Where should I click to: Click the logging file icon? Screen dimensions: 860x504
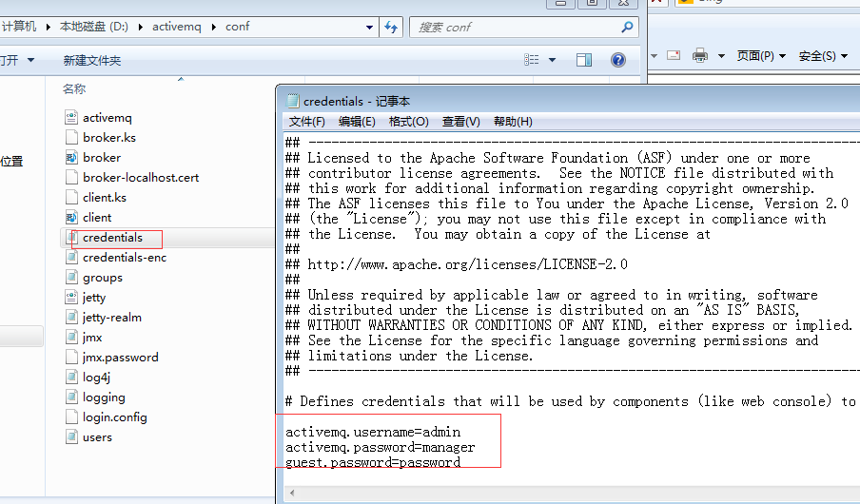[71, 397]
